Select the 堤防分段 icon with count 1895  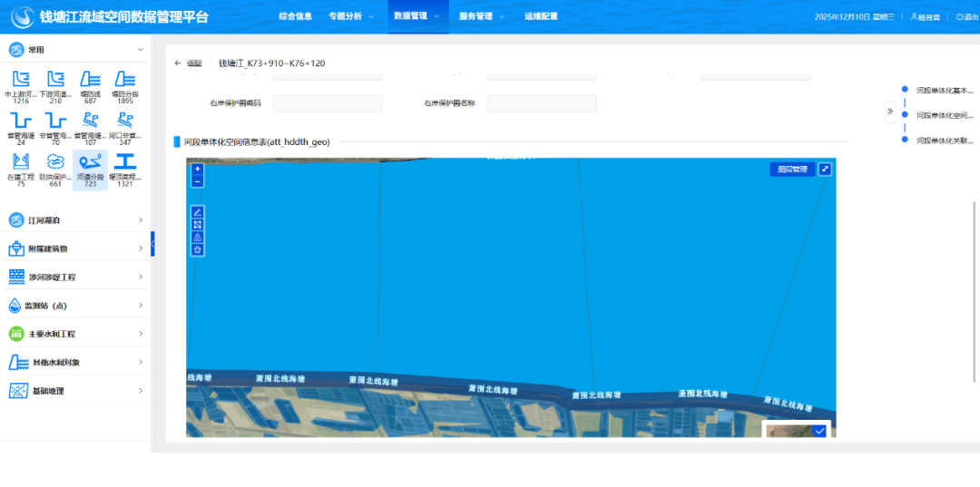click(125, 87)
